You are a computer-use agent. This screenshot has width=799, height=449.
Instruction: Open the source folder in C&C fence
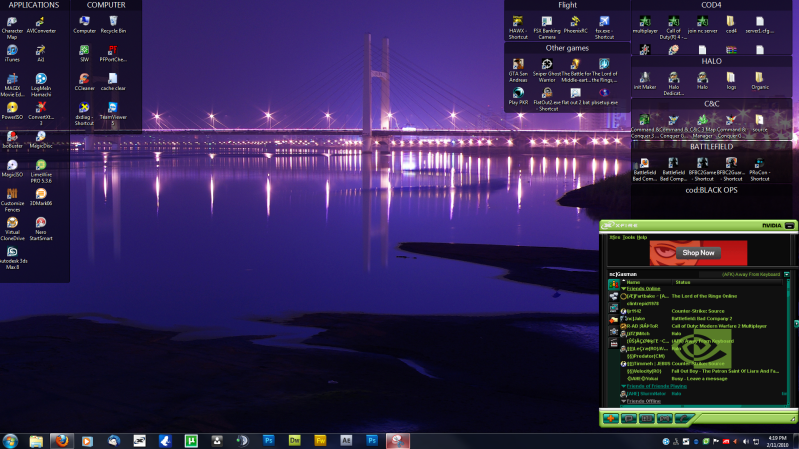coord(759,123)
